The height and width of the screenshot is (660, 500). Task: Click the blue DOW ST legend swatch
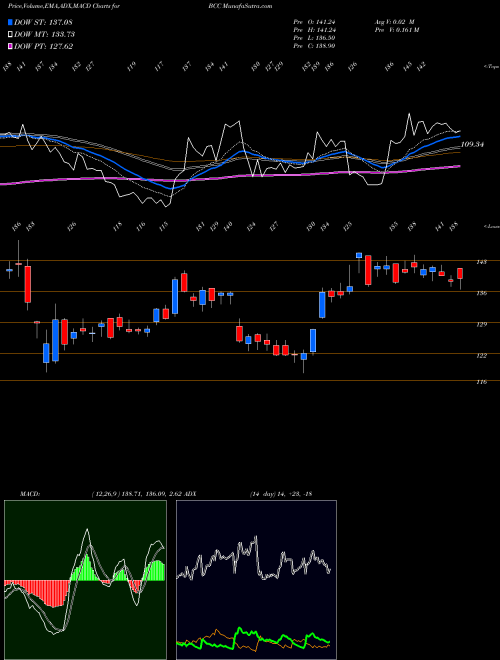tap(10, 22)
